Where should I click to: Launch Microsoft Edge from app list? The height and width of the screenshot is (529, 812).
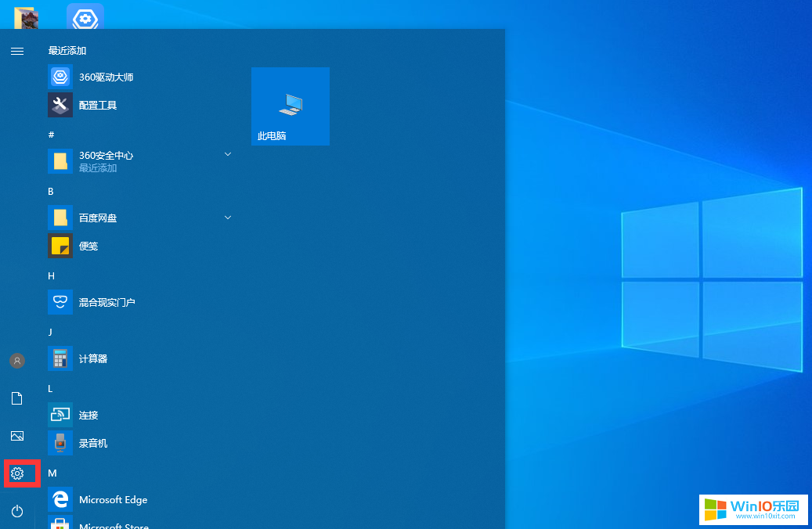[x=113, y=500]
